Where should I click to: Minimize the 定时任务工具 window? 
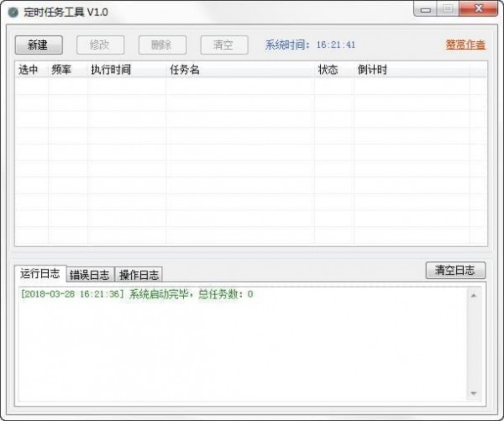point(426,9)
